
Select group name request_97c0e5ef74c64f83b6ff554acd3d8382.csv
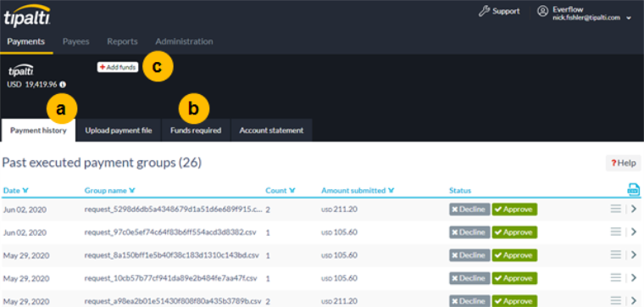coord(170,232)
